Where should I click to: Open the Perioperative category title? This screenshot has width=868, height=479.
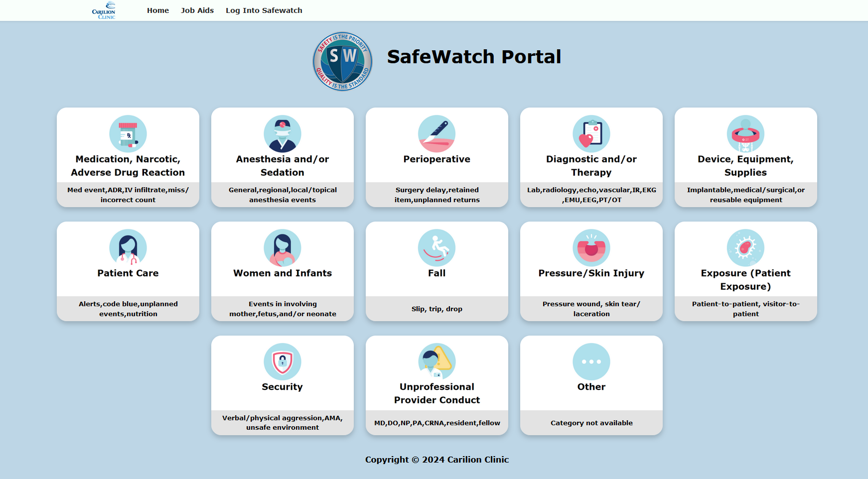tap(437, 159)
